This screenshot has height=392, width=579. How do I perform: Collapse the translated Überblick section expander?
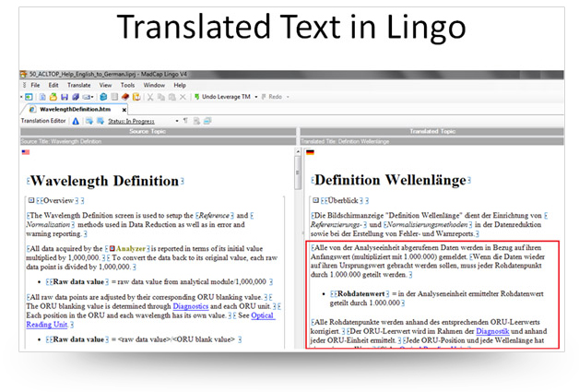click(x=315, y=200)
